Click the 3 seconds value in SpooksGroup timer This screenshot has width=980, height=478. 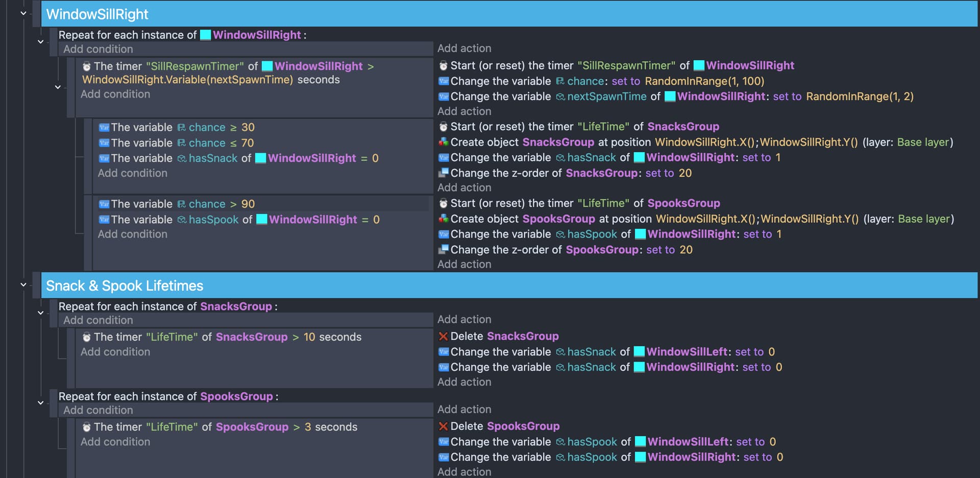pyautogui.click(x=308, y=427)
